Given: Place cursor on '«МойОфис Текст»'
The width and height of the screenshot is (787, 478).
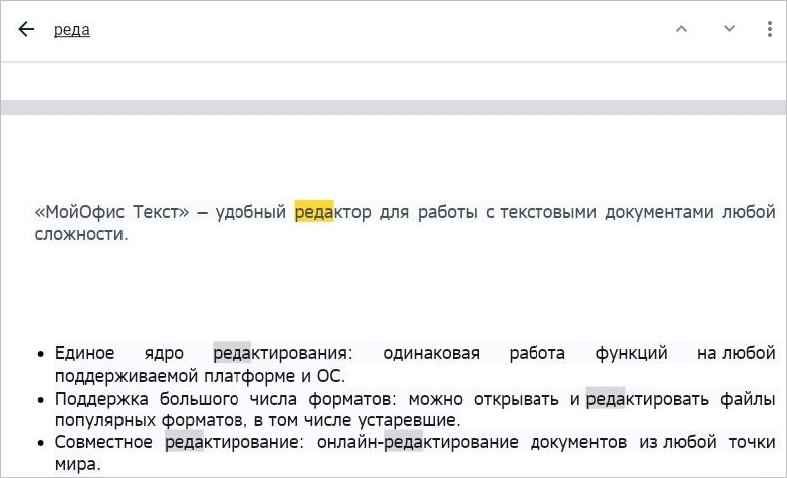Looking at the screenshot, I should [x=112, y=212].
